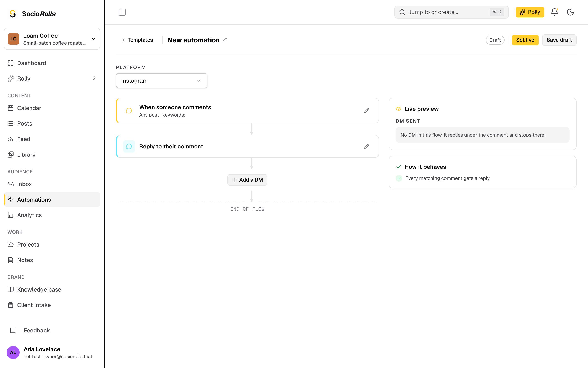Click the SocioRolla logo
The width and height of the screenshot is (588, 368).
pos(32,14)
